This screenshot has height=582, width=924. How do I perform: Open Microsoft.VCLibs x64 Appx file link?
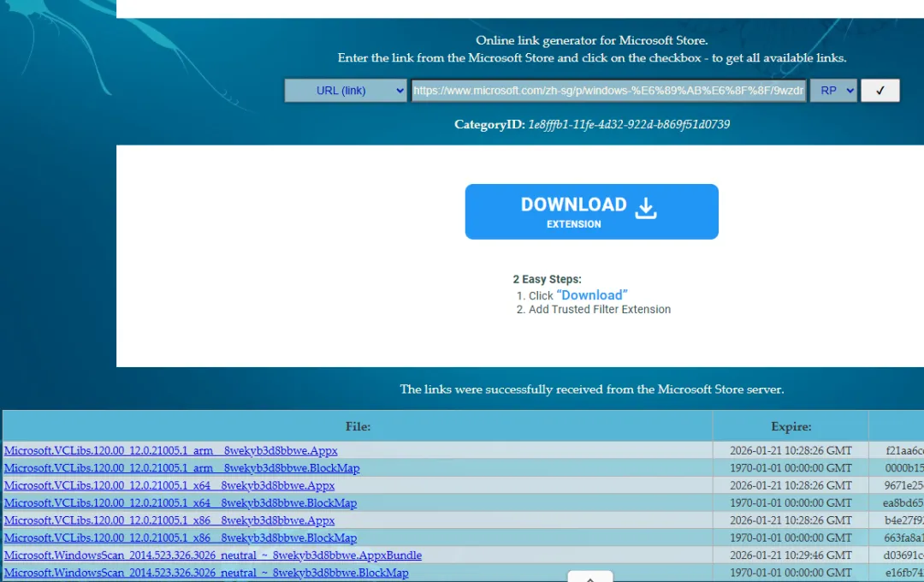(169, 485)
